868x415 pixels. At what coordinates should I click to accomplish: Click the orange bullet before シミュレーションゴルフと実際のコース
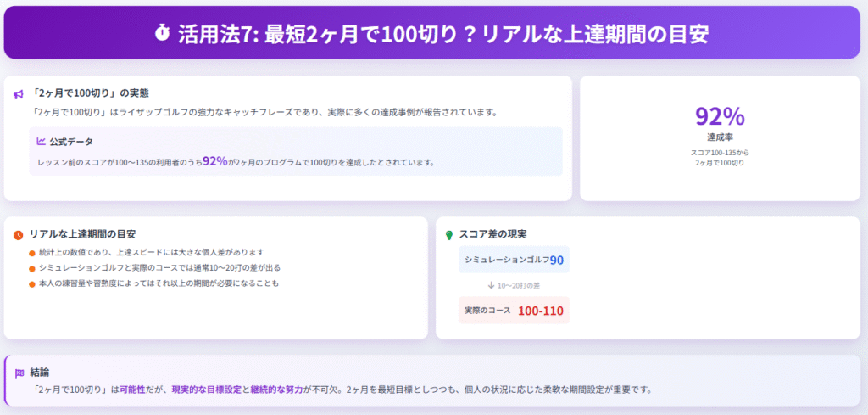click(32, 269)
